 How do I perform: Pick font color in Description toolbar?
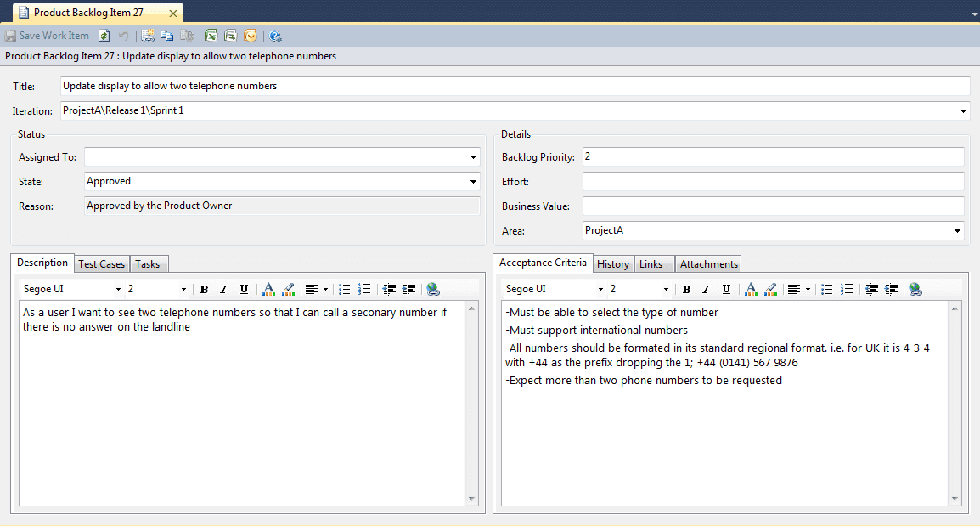coord(268,289)
